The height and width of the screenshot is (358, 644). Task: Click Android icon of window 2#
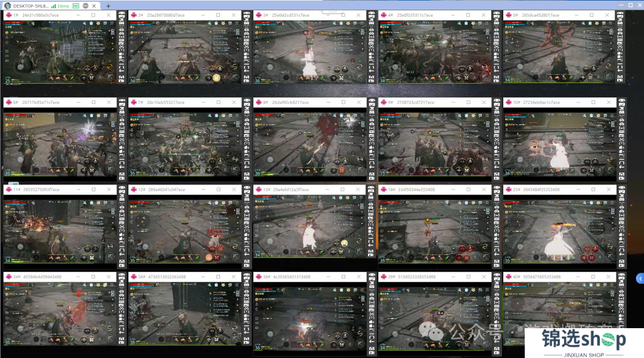(x=134, y=15)
